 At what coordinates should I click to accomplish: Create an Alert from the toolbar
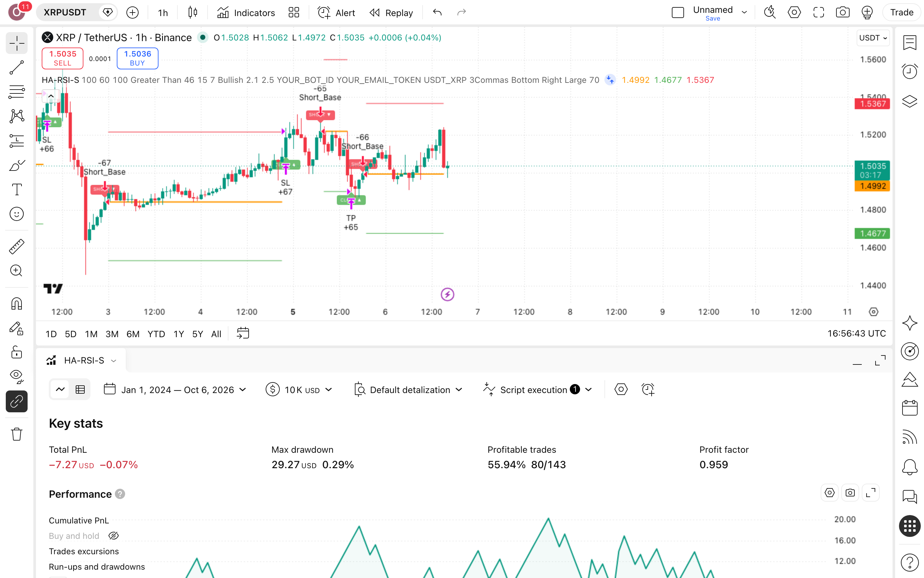pyautogui.click(x=336, y=13)
